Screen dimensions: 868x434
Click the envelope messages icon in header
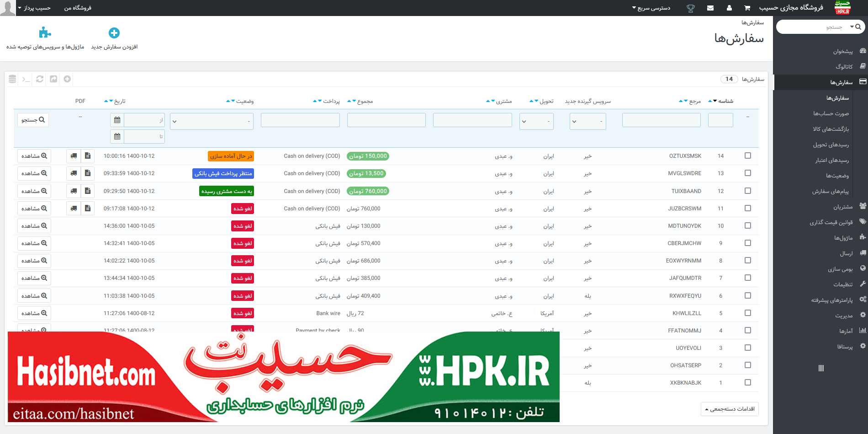point(710,8)
